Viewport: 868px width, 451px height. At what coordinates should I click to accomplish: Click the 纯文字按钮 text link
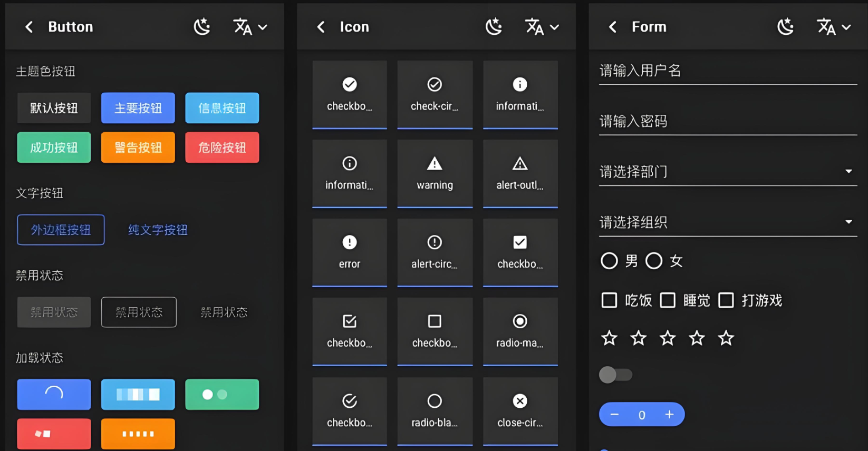158,230
